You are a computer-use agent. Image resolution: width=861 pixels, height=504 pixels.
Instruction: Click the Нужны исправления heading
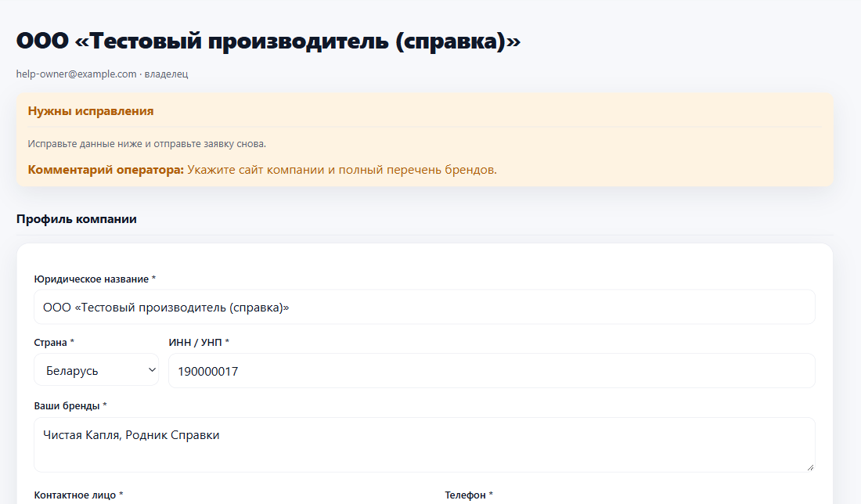pos(91,111)
